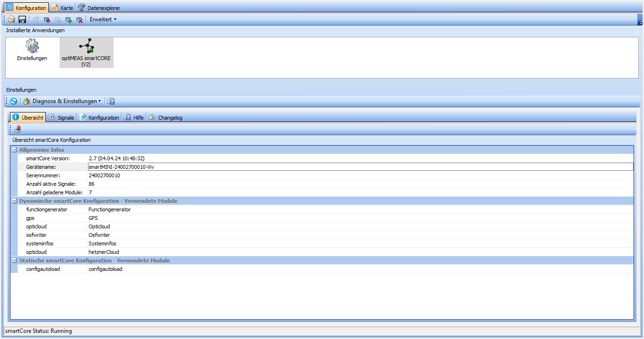Click the export icon below the Übersicht tab
Image resolution: width=644 pixels, height=339 pixels.
(17, 129)
